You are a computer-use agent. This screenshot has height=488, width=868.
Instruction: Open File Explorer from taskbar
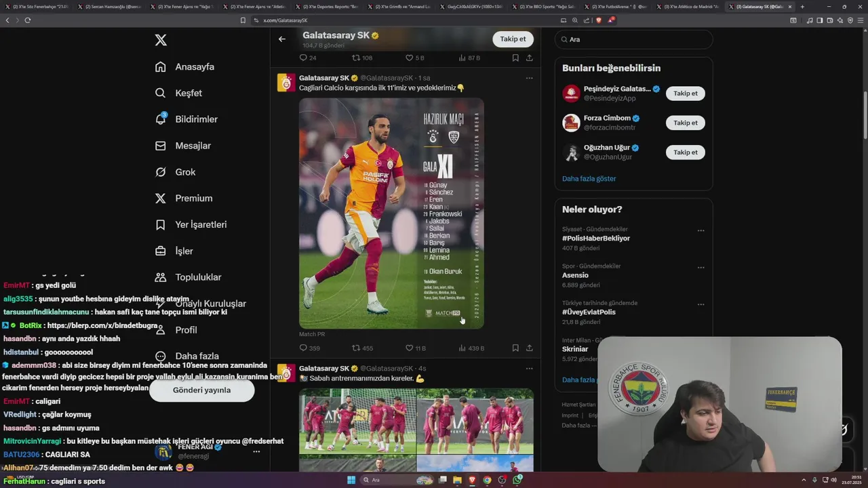click(458, 480)
